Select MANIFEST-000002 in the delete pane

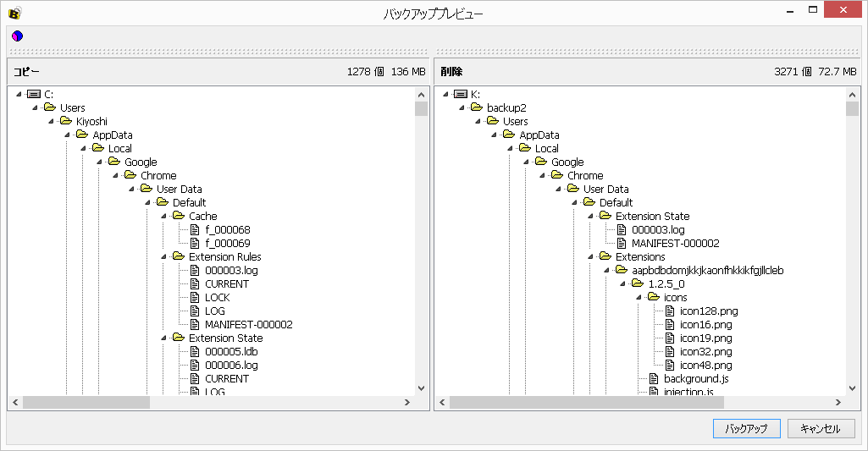(676, 243)
